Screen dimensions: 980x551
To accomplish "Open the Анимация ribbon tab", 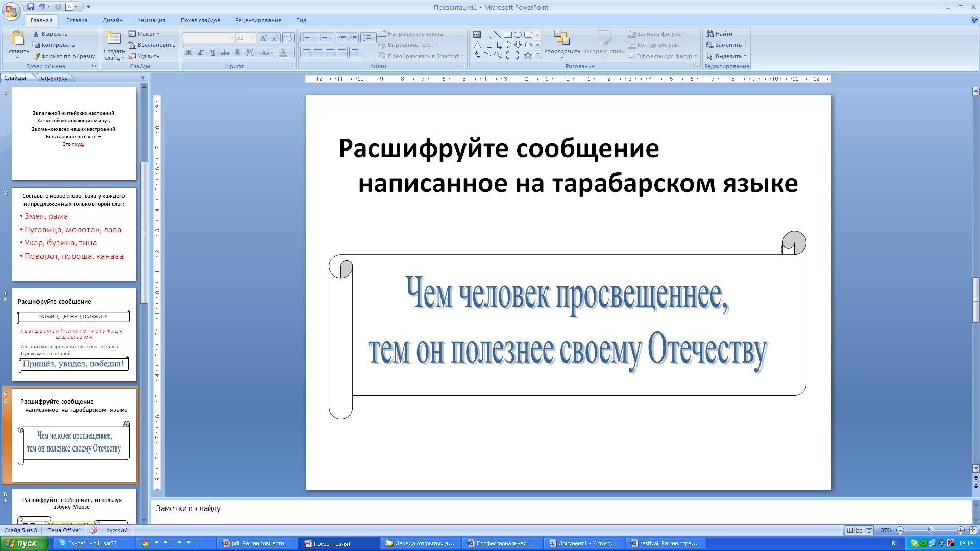I will [x=151, y=20].
